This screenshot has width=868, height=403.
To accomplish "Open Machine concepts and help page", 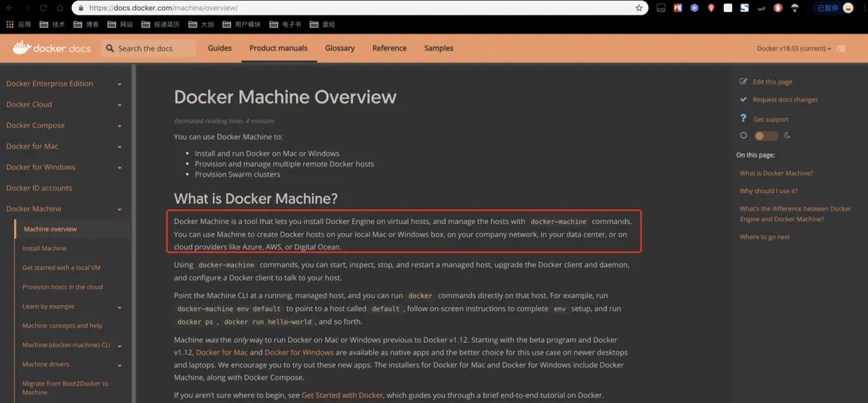I will tap(62, 325).
